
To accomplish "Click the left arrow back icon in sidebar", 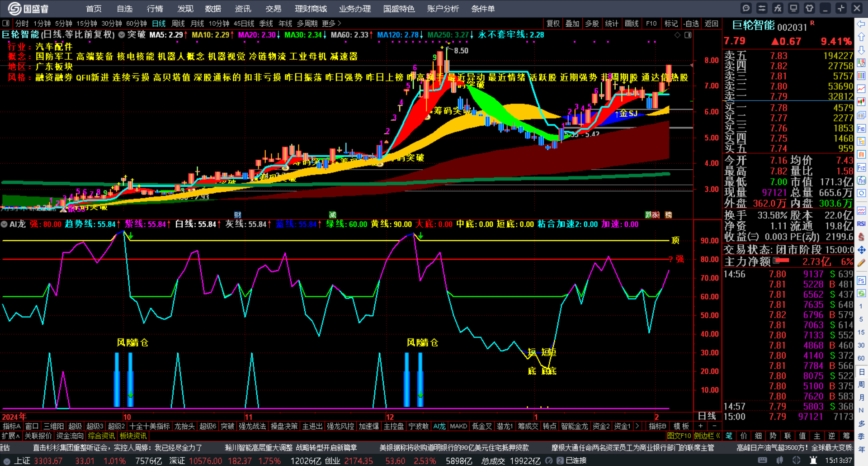I will pos(861,24).
